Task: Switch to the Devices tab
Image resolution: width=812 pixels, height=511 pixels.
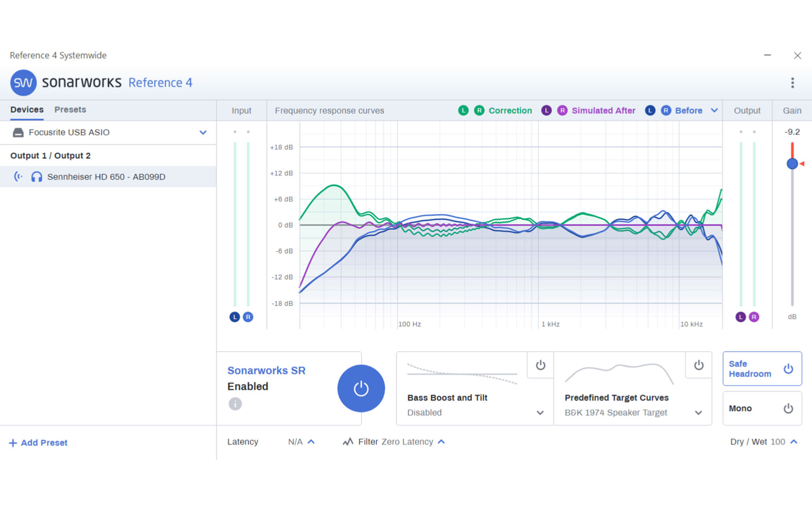Action: pos(27,110)
